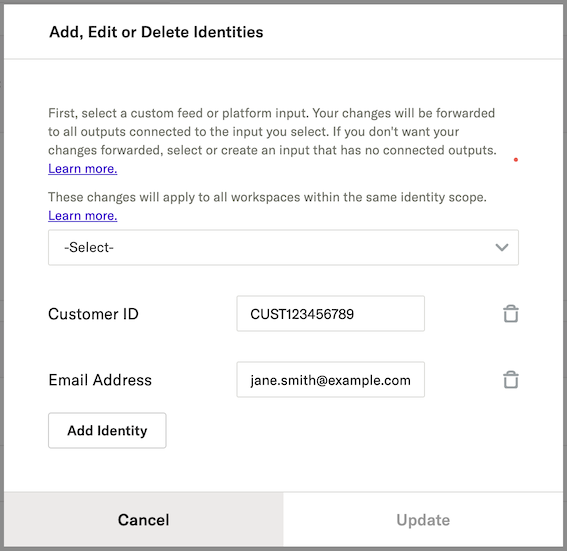Screen dimensions: 567x551
Task: Click the Add Identity button
Action: click(x=107, y=430)
